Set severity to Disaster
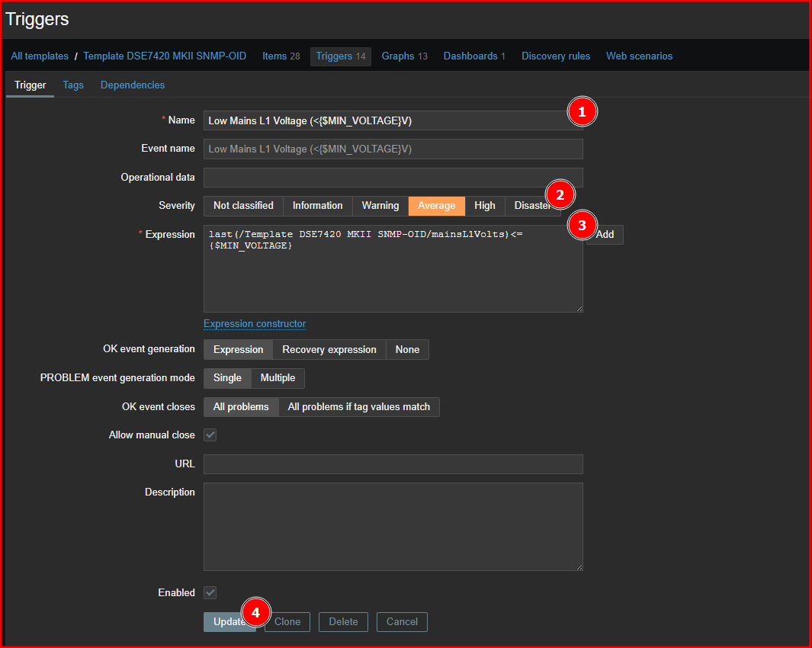Viewport: 812px width, 648px height. [532, 206]
